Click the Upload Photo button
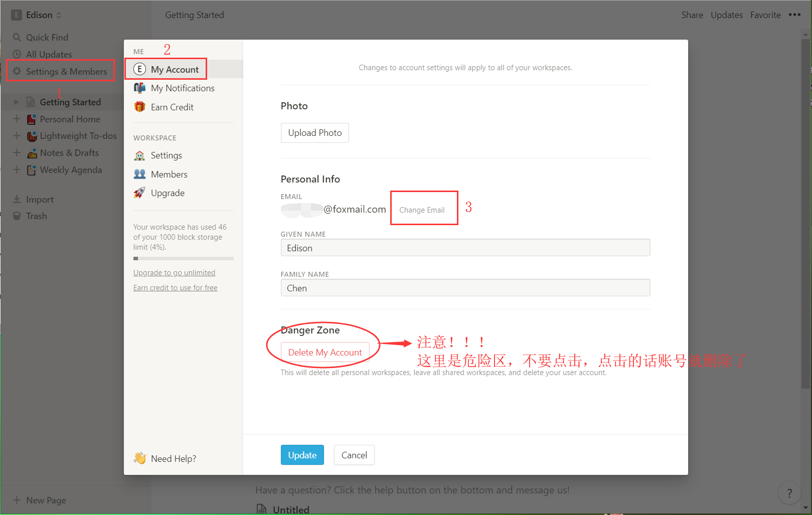 click(315, 133)
